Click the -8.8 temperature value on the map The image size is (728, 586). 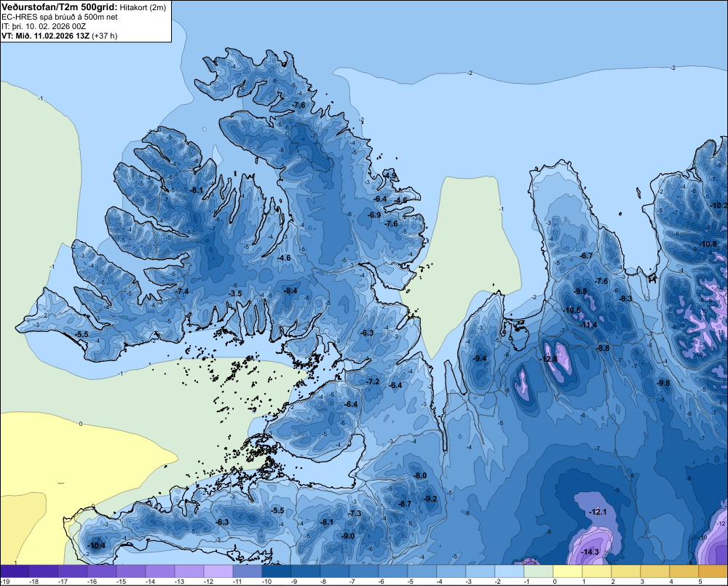pos(603,348)
